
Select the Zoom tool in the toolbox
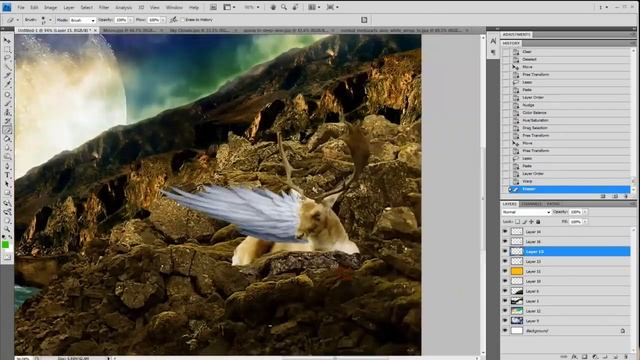(x=7, y=229)
